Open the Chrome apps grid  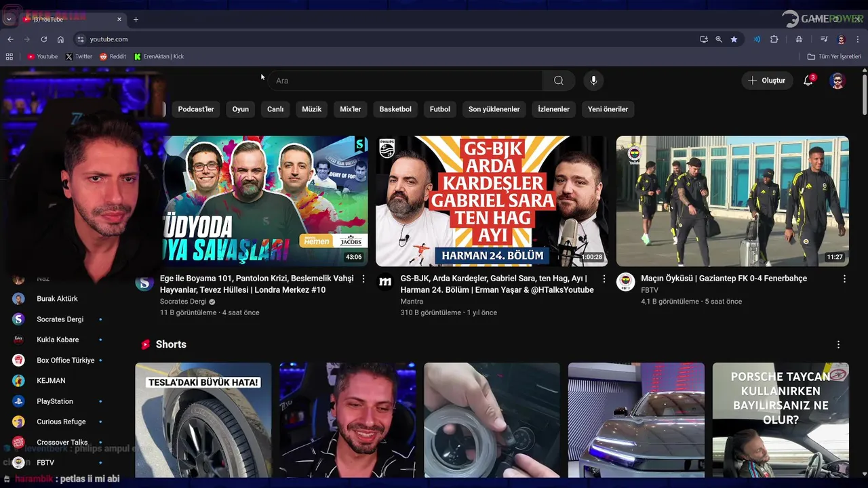pos(9,56)
